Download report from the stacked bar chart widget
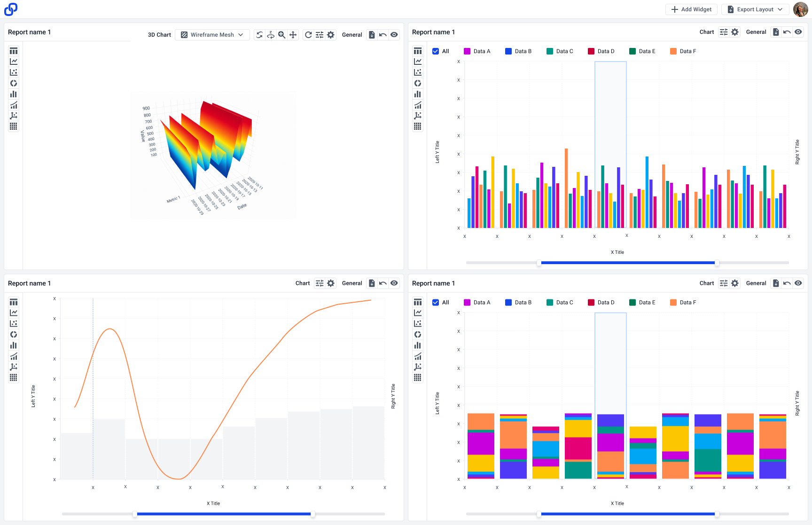The height and width of the screenshot is (525, 812). pos(776,283)
